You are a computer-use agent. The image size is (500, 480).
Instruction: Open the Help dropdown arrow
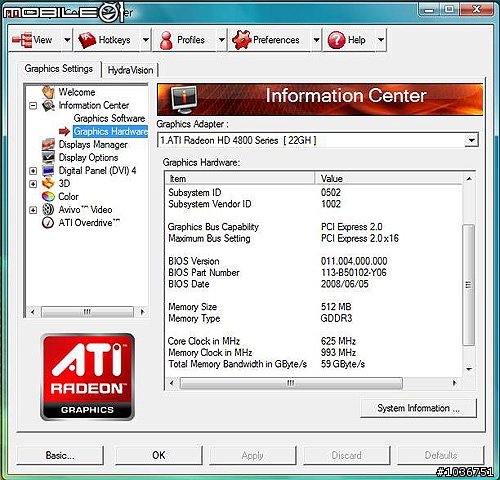381,40
